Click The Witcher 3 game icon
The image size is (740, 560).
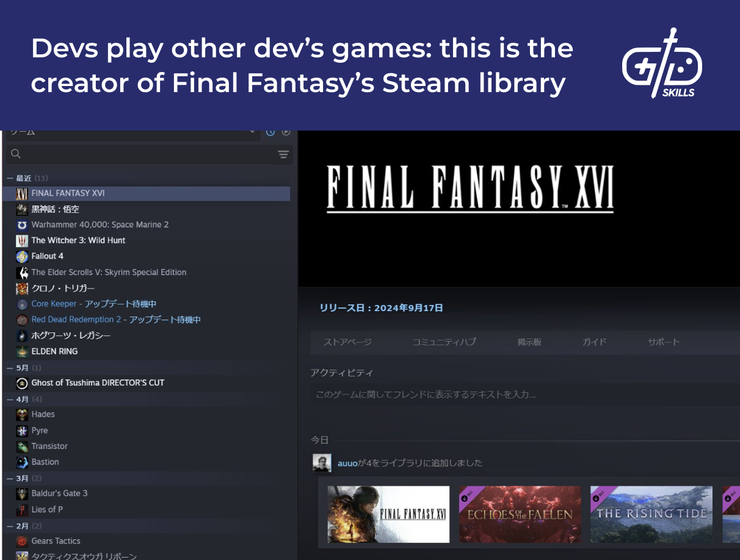pyautogui.click(x=22, y=241)
